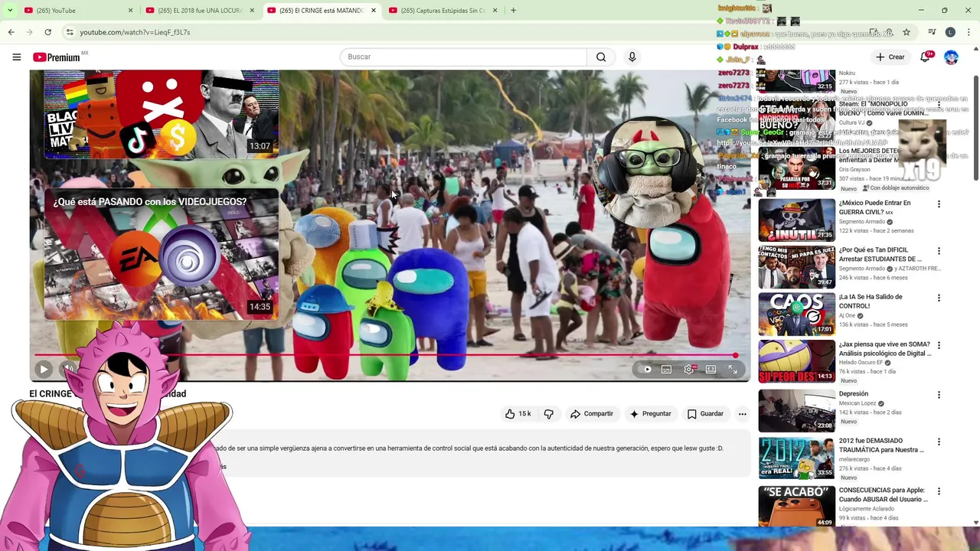This screenshot has width=980, height=551.
Task: Open the 'INÚTIL' 21:35 thumbnail
Action: click(796, 220)
